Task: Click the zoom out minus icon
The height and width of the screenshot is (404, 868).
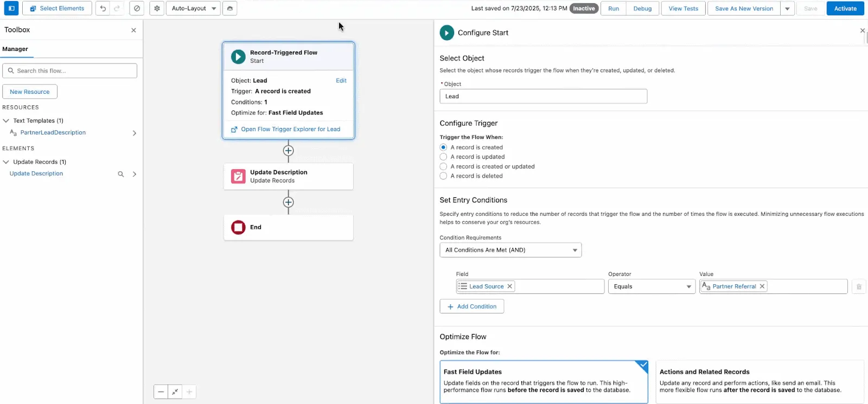Action: (x=161, y=392)
